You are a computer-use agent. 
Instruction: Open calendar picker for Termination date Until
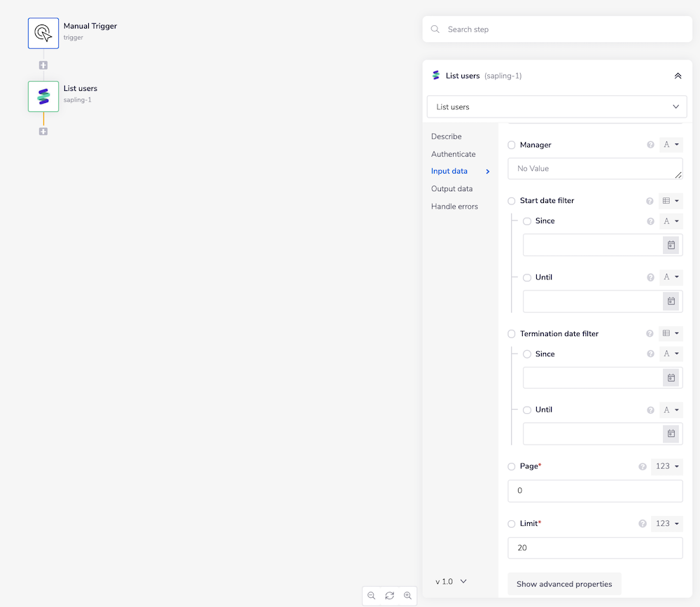click(671, 434)
